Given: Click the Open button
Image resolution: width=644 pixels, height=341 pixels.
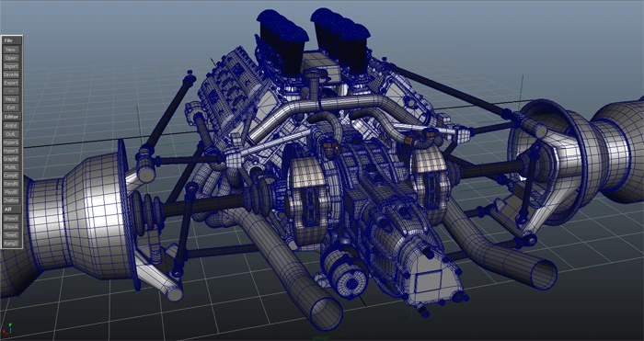Looking at the screenshot, I should (11, 58).
